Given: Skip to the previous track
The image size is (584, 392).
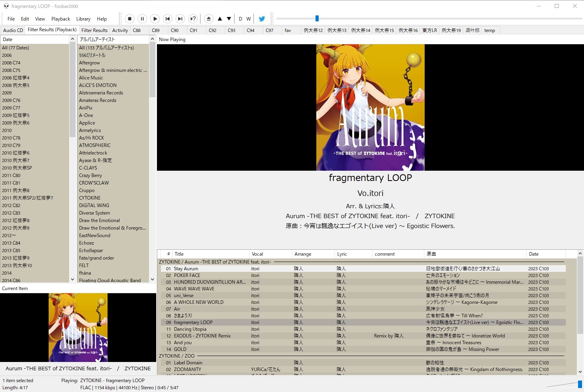Looking at the screenshot, I should pos(168,19).
